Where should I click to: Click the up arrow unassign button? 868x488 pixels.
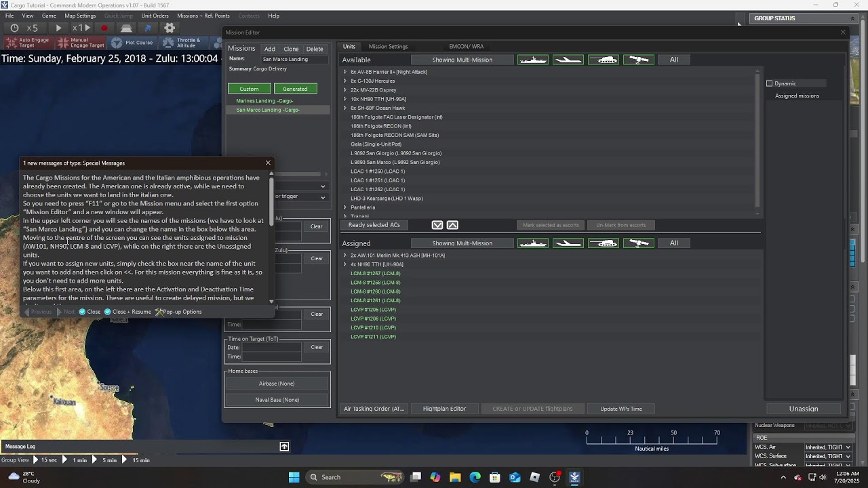(x=452, y=225)
